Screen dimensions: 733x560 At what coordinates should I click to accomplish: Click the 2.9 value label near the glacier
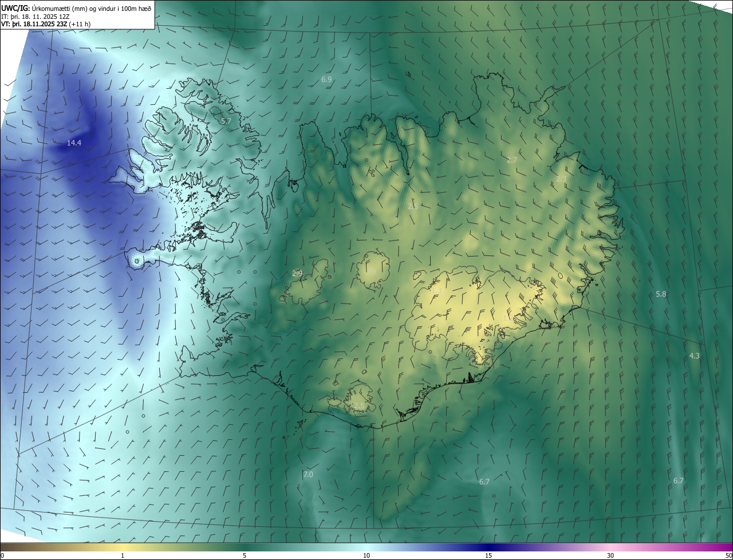click(x=297, y=274)
